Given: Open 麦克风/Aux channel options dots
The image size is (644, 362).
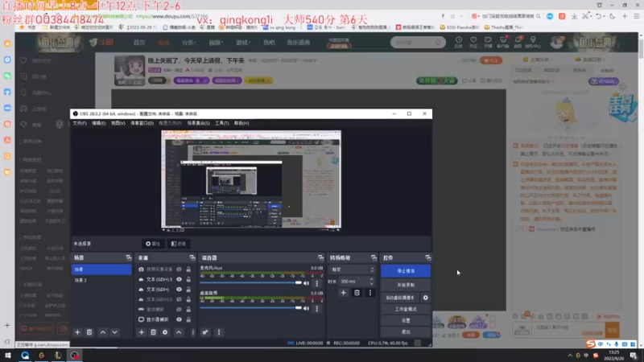Looking at the screenshot, I should coord(316,283).
